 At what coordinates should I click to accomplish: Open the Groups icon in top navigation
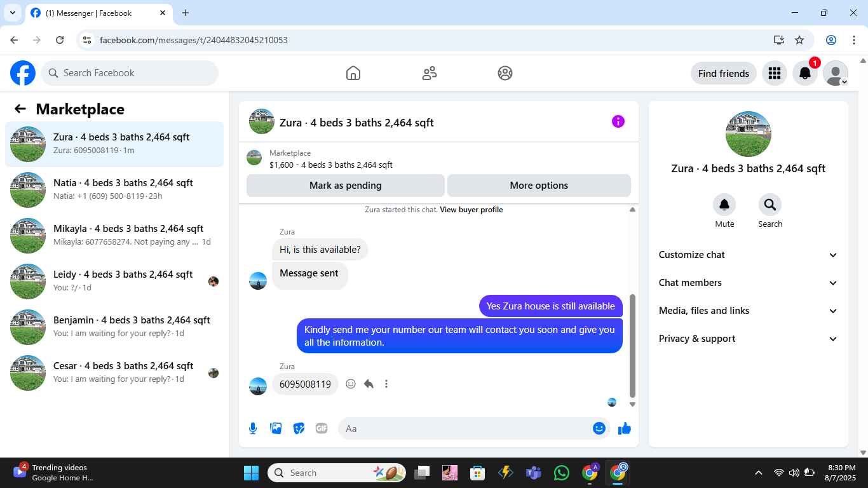(505, 73)
